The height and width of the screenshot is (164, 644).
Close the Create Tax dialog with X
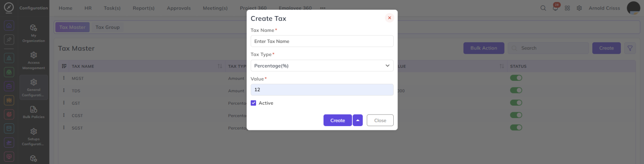389,18
